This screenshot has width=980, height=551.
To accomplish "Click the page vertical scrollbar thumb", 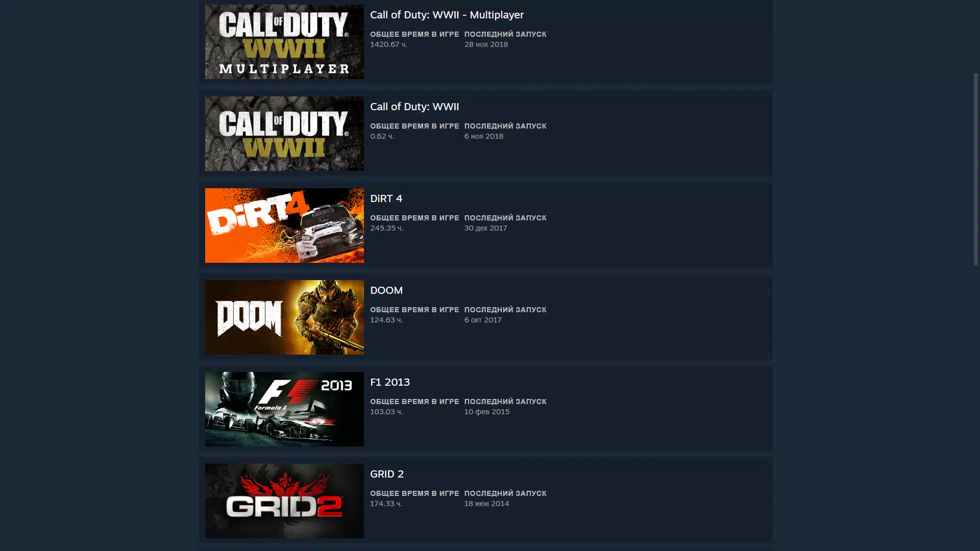I will click(x=976, y=169).
